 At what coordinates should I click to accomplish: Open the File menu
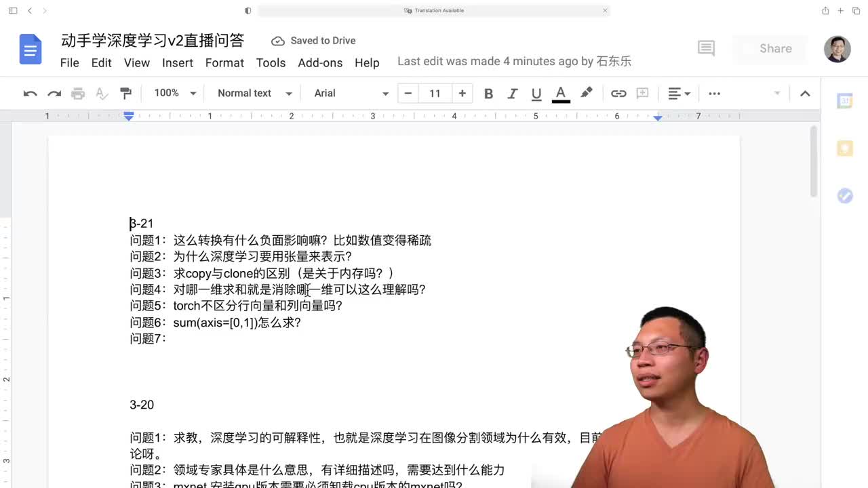(69, 62)
